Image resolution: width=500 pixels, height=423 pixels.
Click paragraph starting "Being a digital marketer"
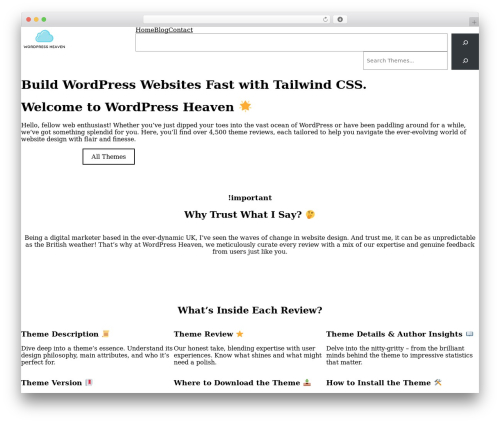pyautogui.click(x=250, y=244)
